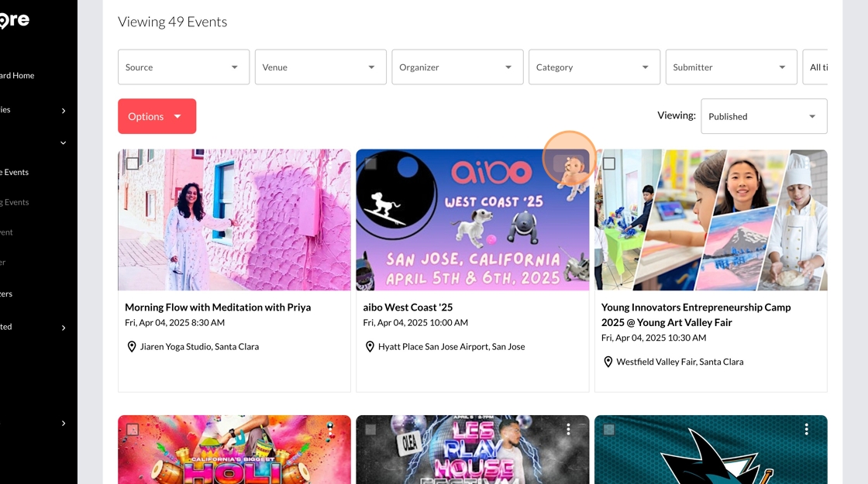Select the sidebar item ending in 'er'
Image resolution: width=868 pixels, height=484 pixels.
coord(3,263)
